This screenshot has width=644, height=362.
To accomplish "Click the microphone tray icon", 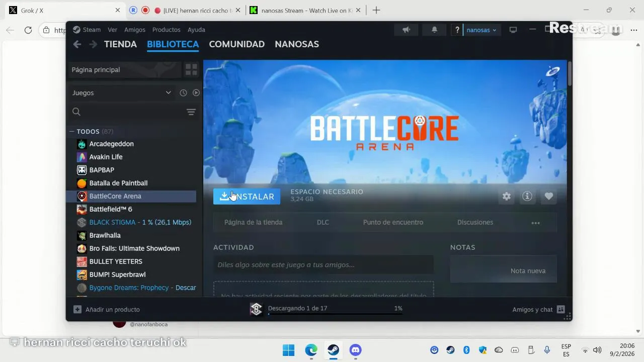I will pos(547,350).
